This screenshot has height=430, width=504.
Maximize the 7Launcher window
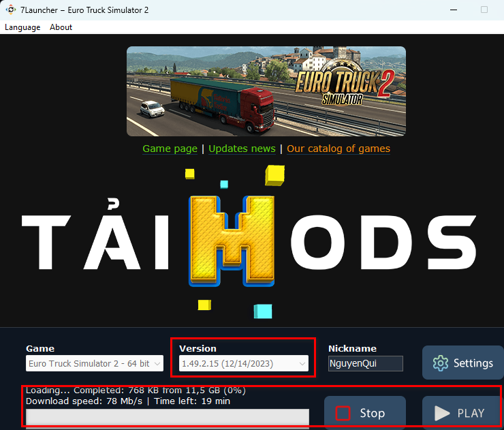484,10
